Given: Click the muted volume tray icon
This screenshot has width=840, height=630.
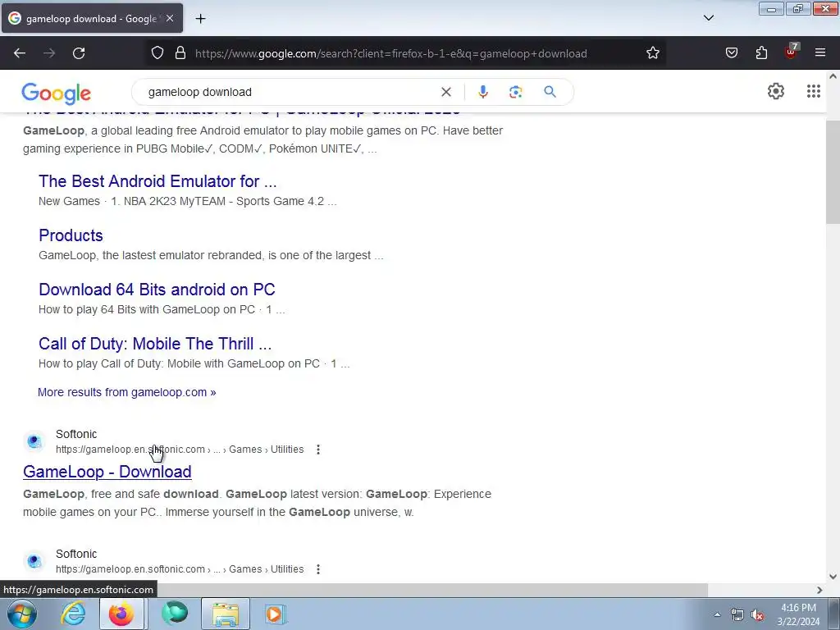Looking at the screenshot, I should pyautogui.click(x=757, y=614).
